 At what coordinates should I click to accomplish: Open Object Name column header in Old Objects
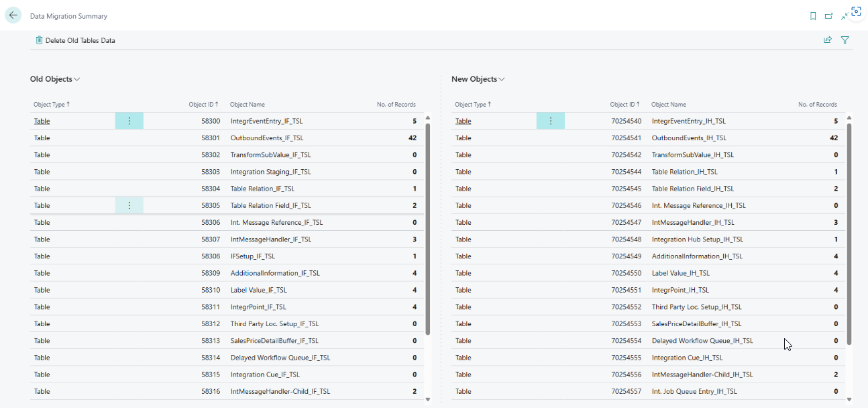(248, 105)
